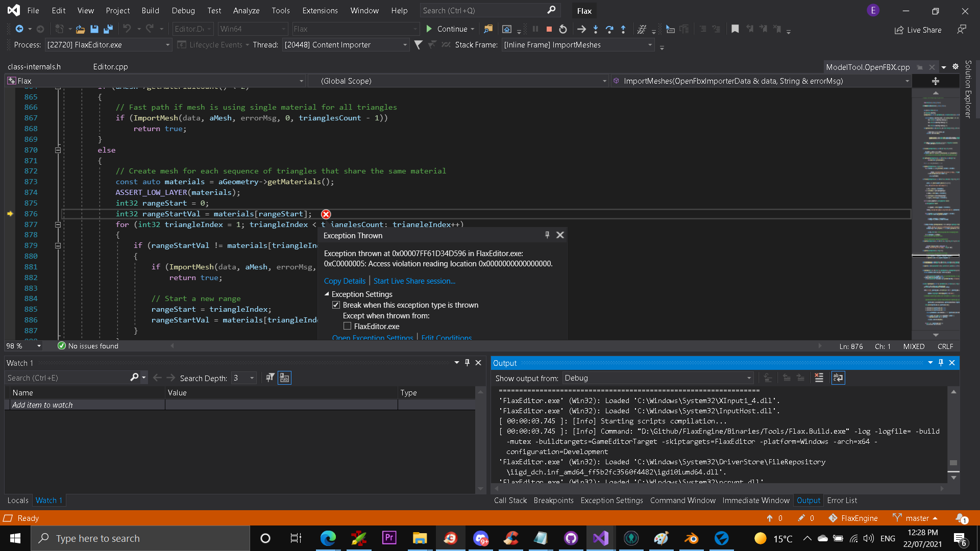
Task: Click the Stop Debugging icon
Action: 549,29
